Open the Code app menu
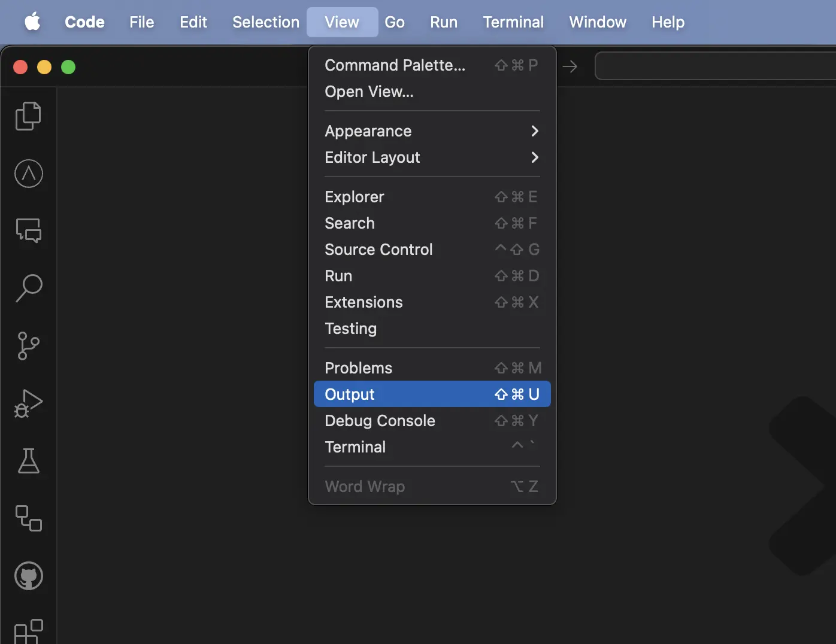 coord(84,22)
